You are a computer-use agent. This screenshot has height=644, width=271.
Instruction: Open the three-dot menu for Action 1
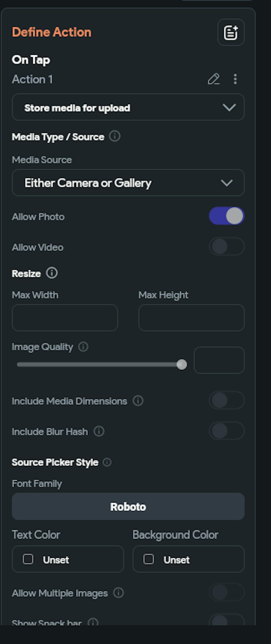point(235,79)
